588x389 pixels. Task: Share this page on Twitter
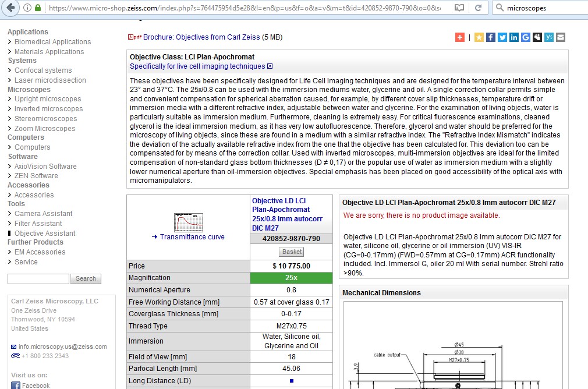coord(502,37)
